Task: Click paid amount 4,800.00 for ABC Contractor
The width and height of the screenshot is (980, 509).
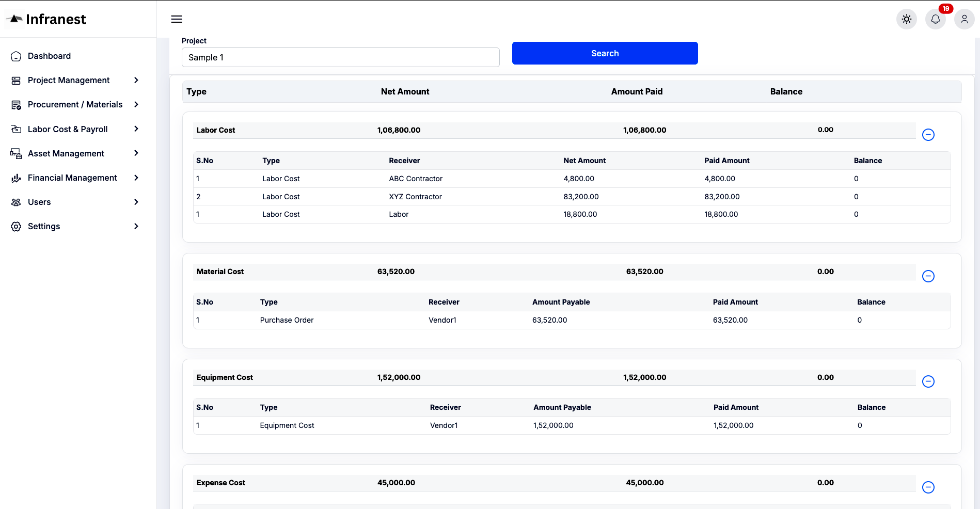Action: click(720, 179)
